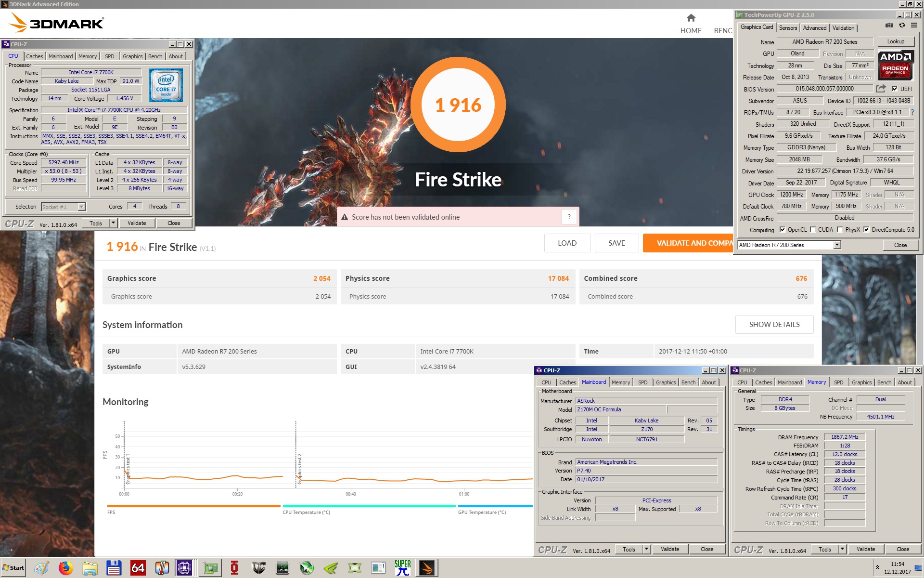
Task: Expand Tools dropdown arrow in top-left CPU-Z
Action: [x=113, y=223]
